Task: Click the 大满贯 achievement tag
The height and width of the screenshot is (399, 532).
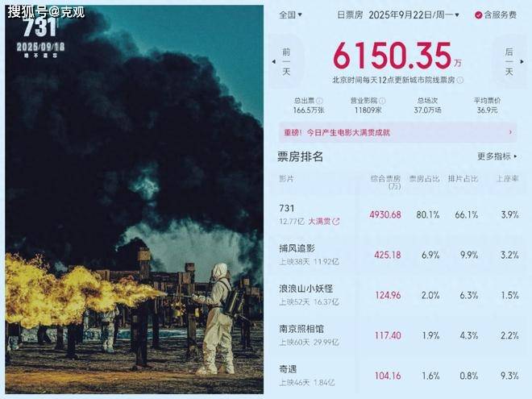Action: coord(319,222)
